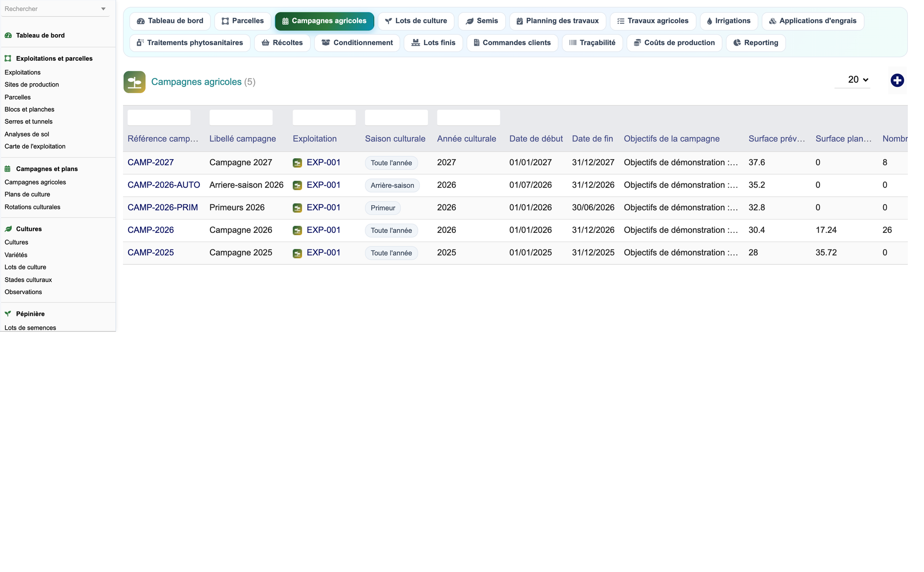Open the Irrigations tab
This screenshot has width=924, height=572.
click(729, 21)
